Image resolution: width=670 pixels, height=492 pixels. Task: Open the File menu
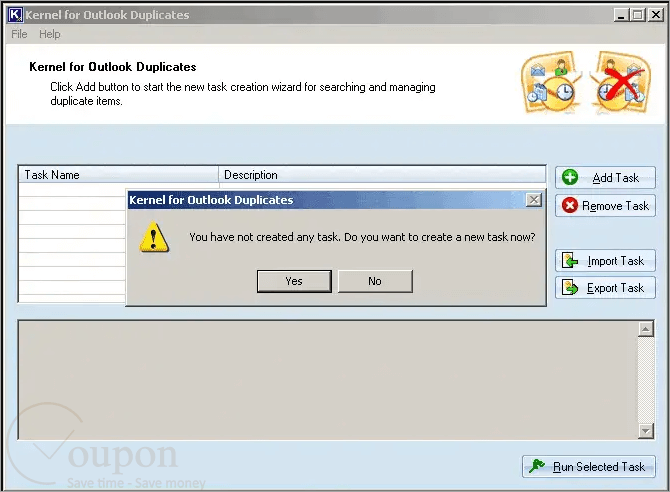coord(19,34)
